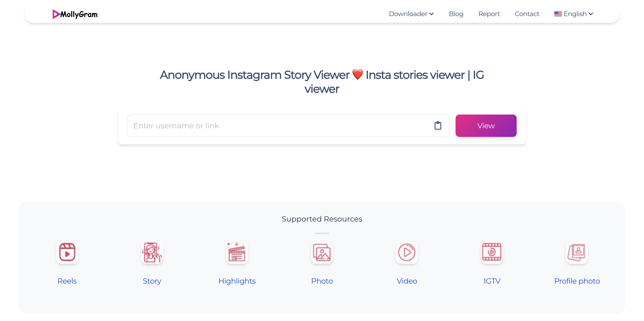Expand the Downloader dropdown menu

(411, 14)
